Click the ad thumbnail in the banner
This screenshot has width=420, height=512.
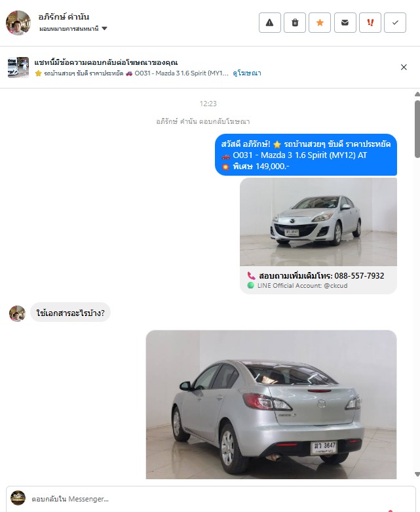tap(18, 68)
